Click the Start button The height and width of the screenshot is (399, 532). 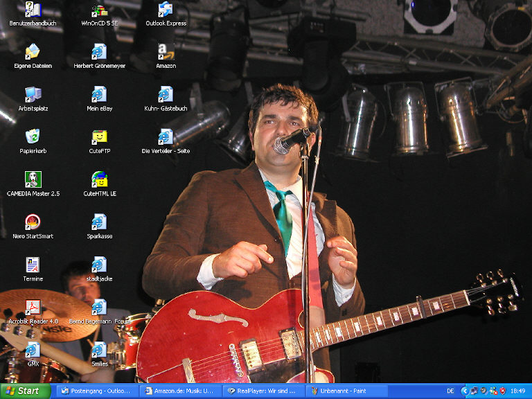click(26, 391)
